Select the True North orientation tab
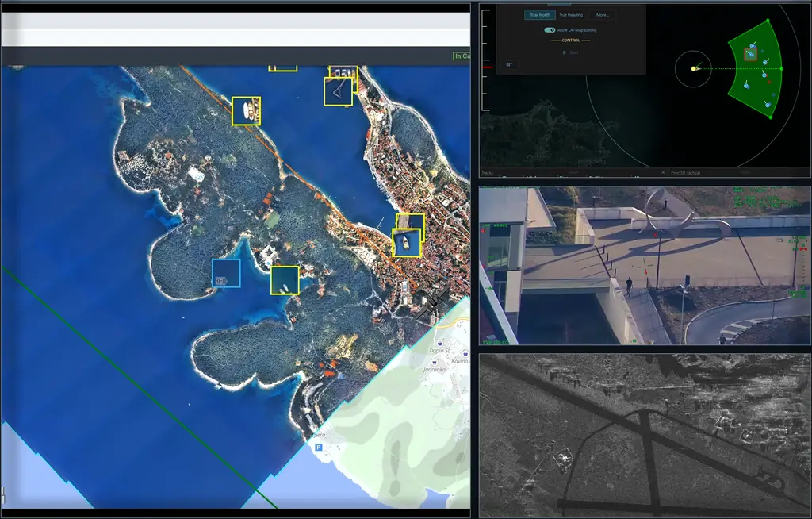The width and height of the screenshot is (812, 519). [x=539, y=15]
